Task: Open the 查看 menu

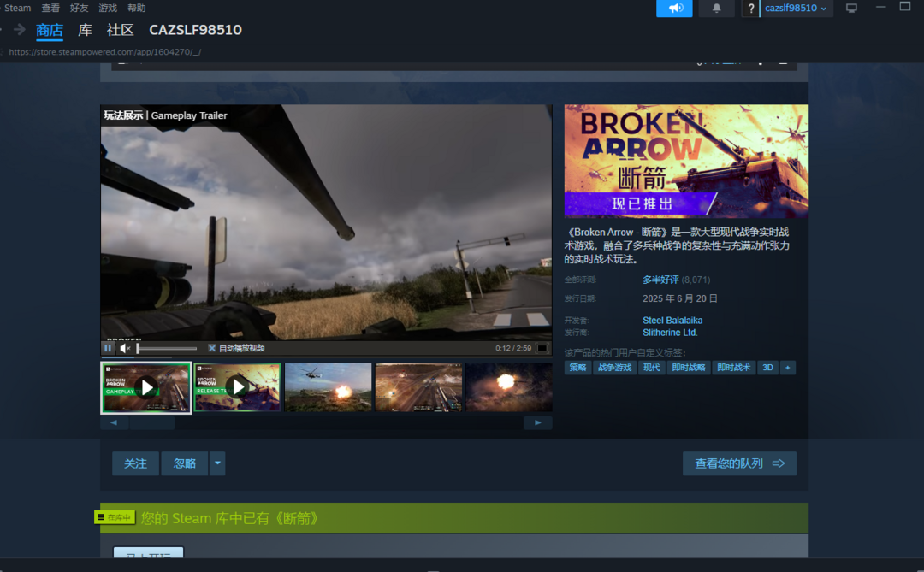Action: click(x=50, y=8)
